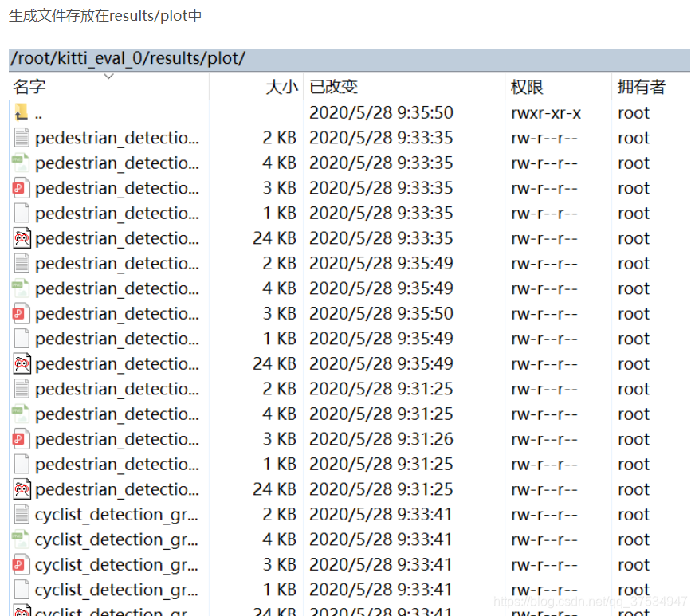Image resolution: width=695 pixels, height=616 pixels.
Task: Click PDF icon of 3 KB pedestrian file modified 9:33:35
Action: [21, 188]
